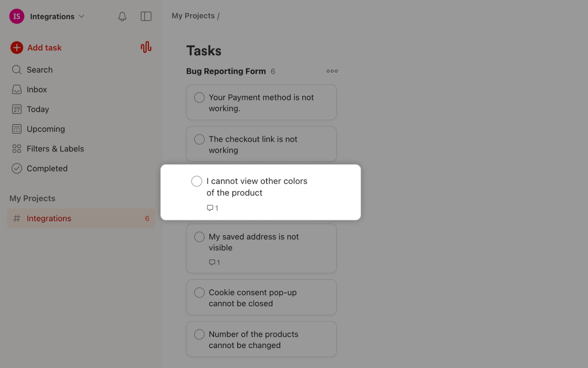View the Completed tasks list

(x=47, y=168)
